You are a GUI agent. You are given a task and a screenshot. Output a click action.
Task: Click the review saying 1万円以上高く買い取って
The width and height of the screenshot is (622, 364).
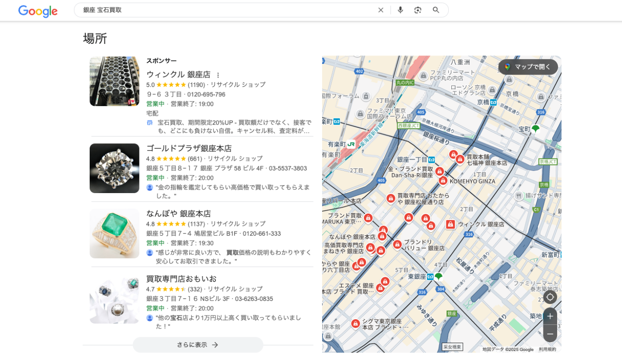[x=229, y=322]
